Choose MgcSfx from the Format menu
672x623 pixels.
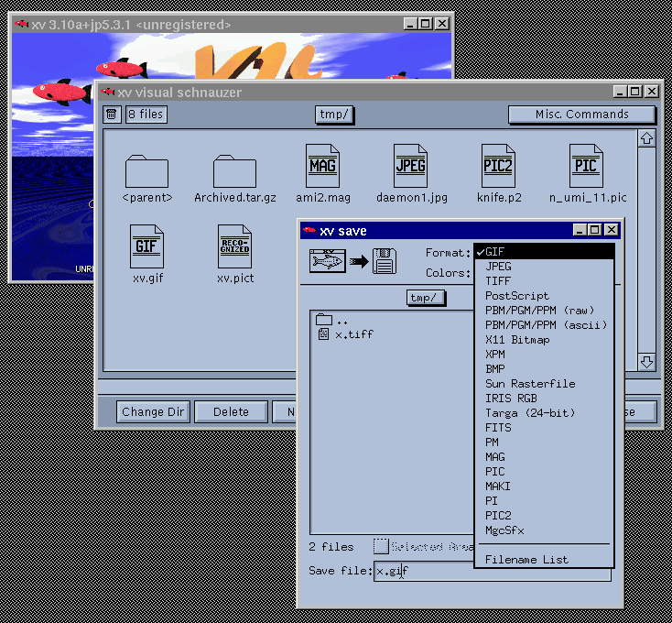coord(545,530)
